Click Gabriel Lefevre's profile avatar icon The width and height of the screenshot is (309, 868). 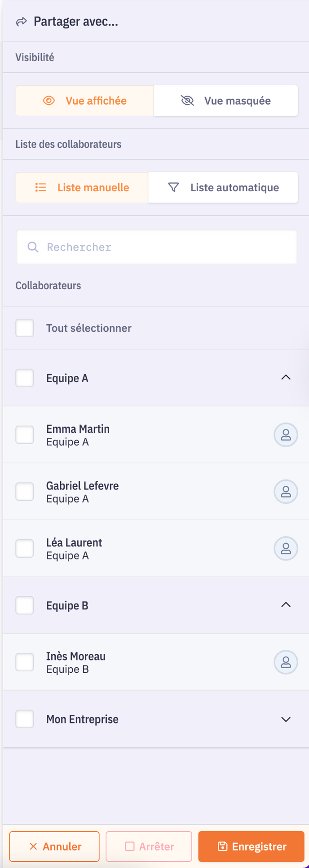tap(286, 492)
